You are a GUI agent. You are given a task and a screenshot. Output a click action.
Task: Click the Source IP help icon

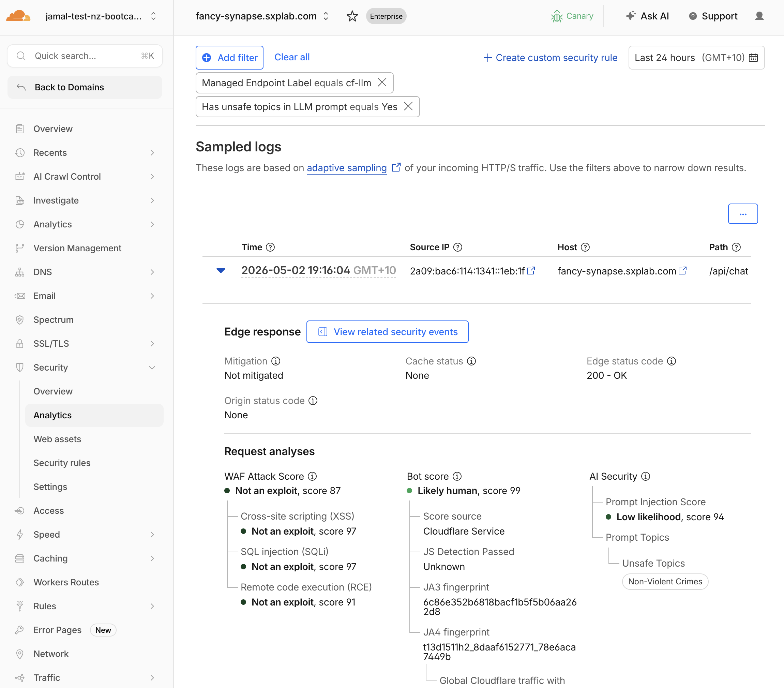(x=457, y=247)
